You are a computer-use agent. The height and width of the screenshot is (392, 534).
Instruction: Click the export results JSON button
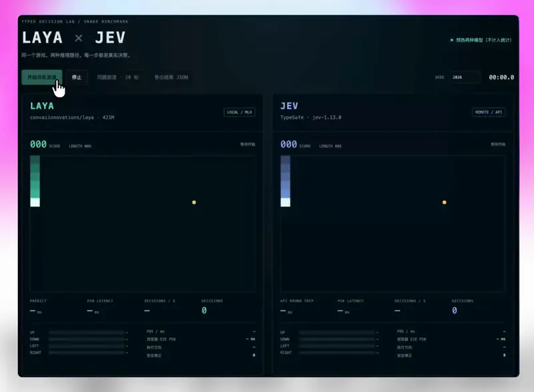172,77
